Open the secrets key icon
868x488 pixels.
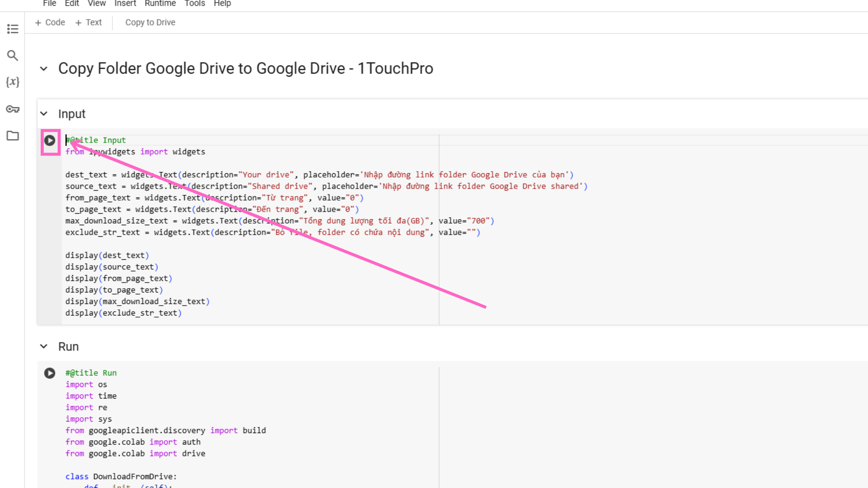(x=12, y=109)
